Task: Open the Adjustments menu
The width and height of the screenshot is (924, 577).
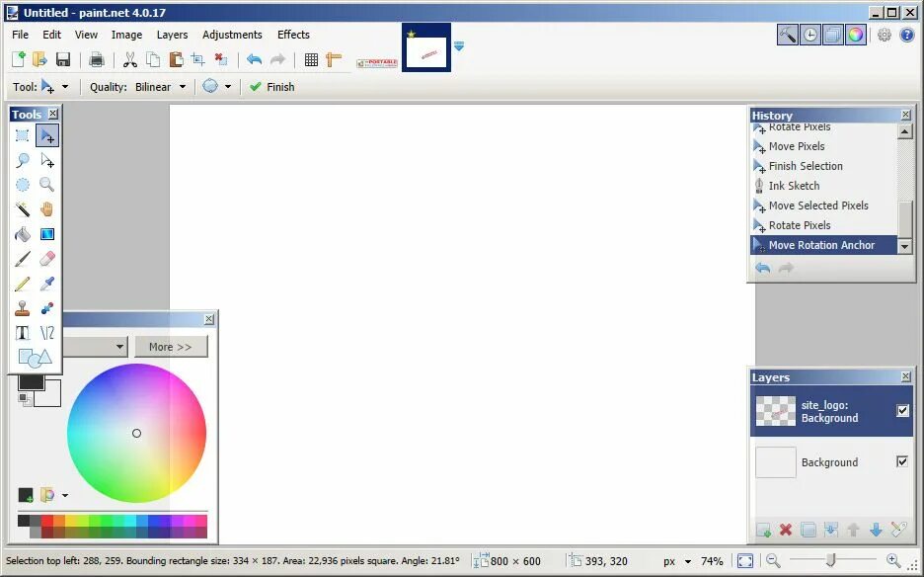Action: coord(232,35)
